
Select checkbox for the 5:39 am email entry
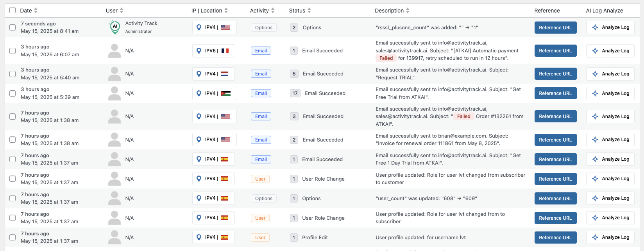coord(13,93)
